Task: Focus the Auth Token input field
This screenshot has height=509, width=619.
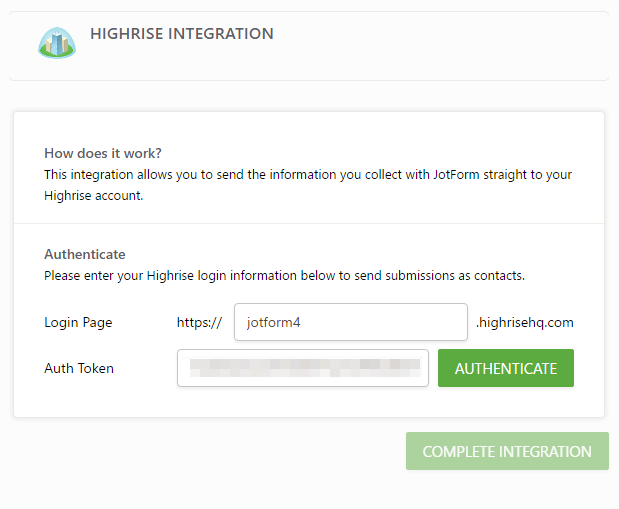Action: 302,368
